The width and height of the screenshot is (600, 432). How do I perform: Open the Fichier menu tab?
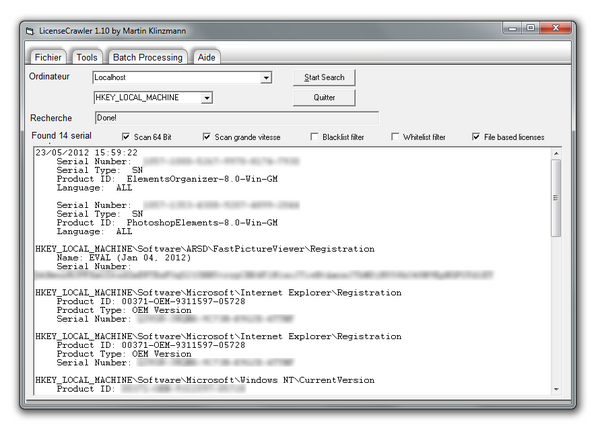point(48,57)
